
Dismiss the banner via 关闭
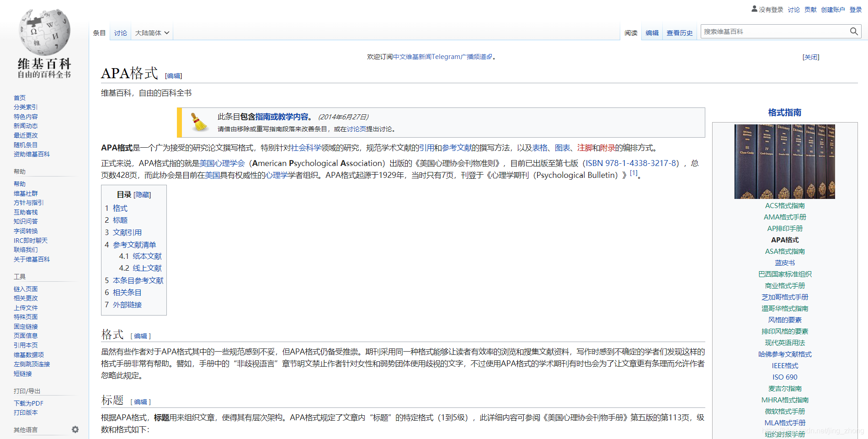(811, 57)
